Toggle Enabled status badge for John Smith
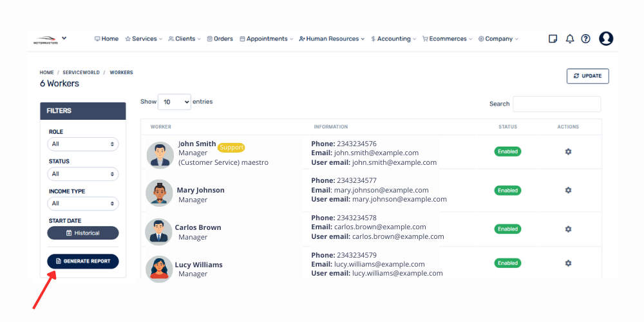This screenshot has height=322, width=644. [x=507, y=152]
